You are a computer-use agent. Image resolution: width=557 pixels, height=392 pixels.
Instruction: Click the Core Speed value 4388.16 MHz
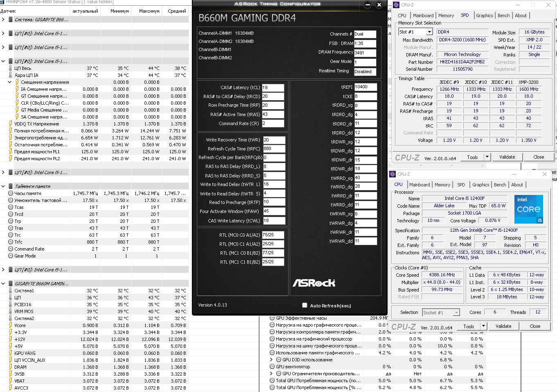tap(442, 275)
